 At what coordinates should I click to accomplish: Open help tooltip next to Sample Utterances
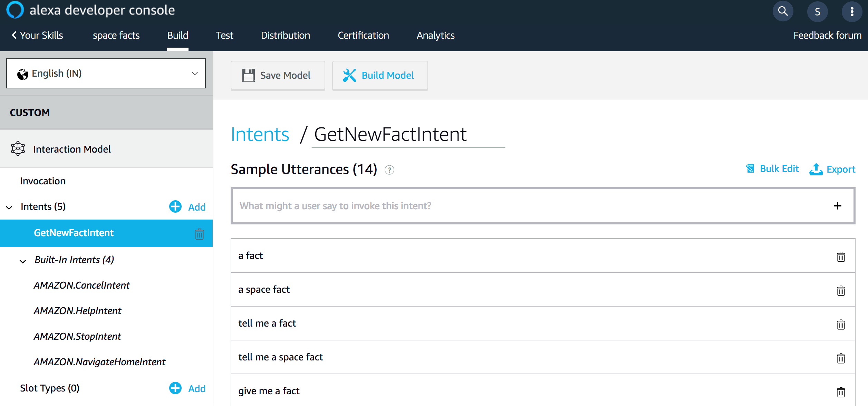pos(389,170)
